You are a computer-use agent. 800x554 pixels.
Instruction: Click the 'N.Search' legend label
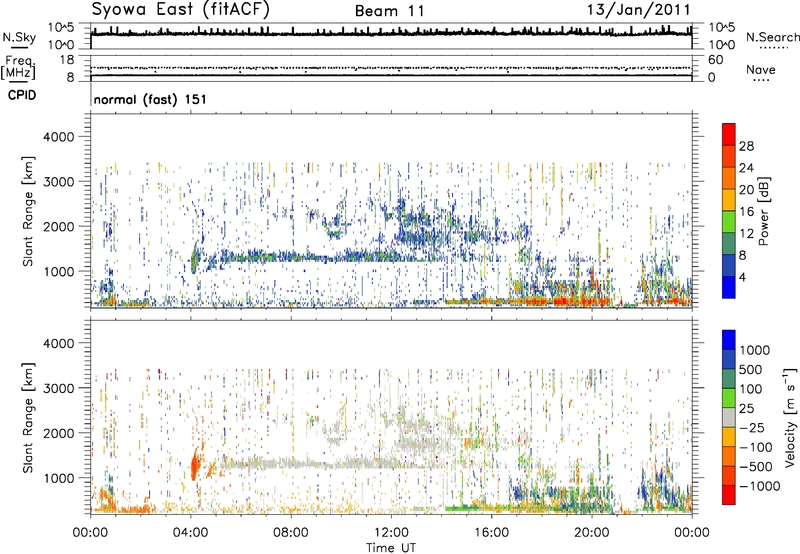[772, 37]
